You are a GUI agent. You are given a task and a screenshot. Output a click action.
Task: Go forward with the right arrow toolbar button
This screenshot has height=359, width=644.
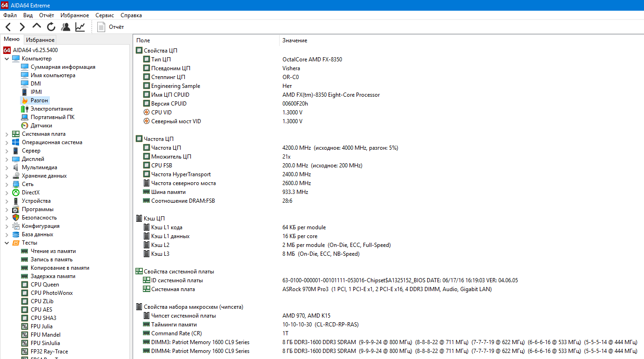coord(22,27)
